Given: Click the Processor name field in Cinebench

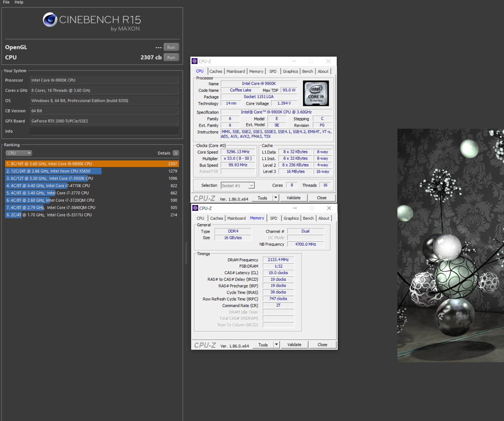Looking at the screenshot, I should point(104,80).
